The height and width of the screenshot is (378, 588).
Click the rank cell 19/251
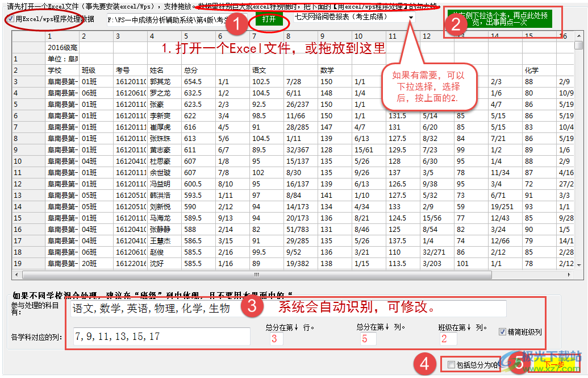tap(506, 206)
